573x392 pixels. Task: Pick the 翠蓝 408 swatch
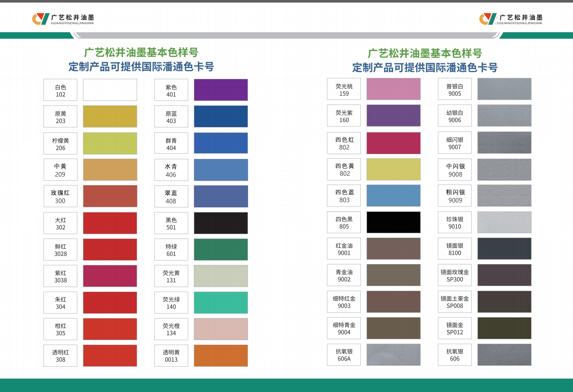click(221, 196)
